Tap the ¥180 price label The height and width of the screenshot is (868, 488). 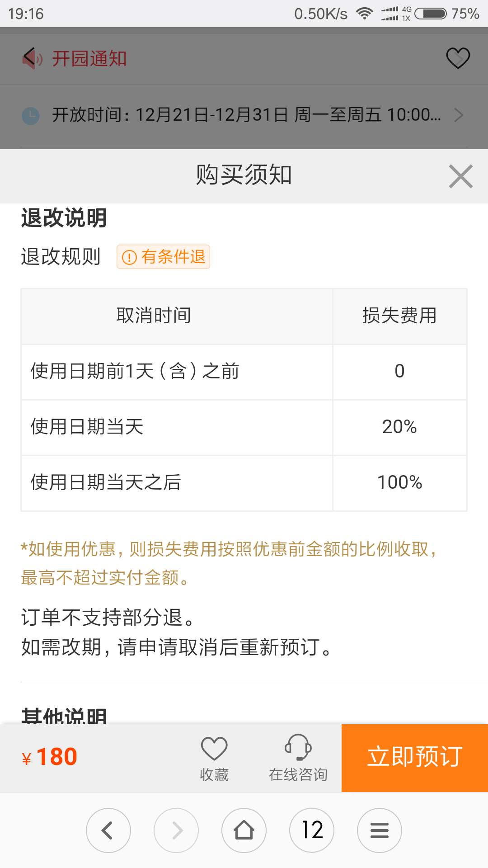click(50, 757)
